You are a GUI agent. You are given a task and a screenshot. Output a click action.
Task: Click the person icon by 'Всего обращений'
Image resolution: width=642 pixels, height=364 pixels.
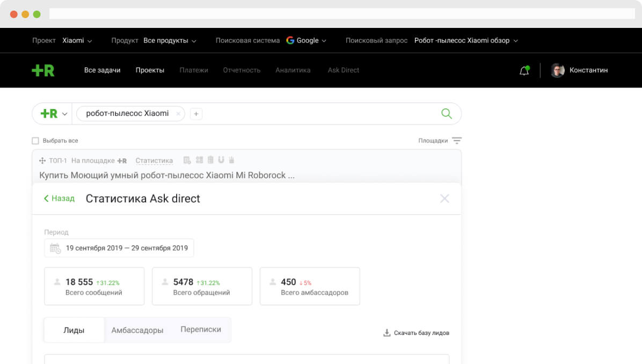click(x=165, y=282)
